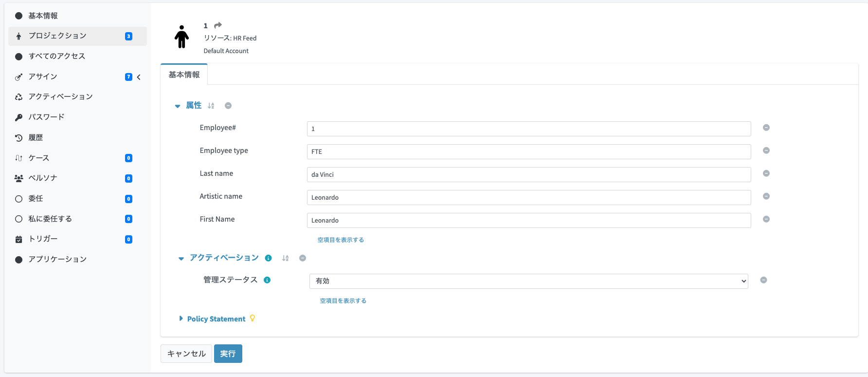Click the people icon beside ペルソナ
This screenshot has width=868, height=377.
point(19,178)
